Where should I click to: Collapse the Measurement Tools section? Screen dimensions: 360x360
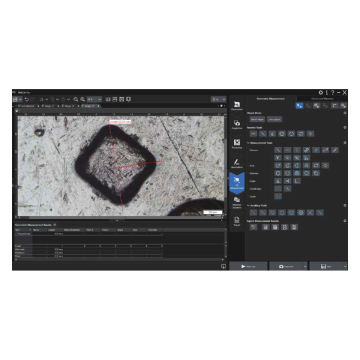click(x=248, y=143)
